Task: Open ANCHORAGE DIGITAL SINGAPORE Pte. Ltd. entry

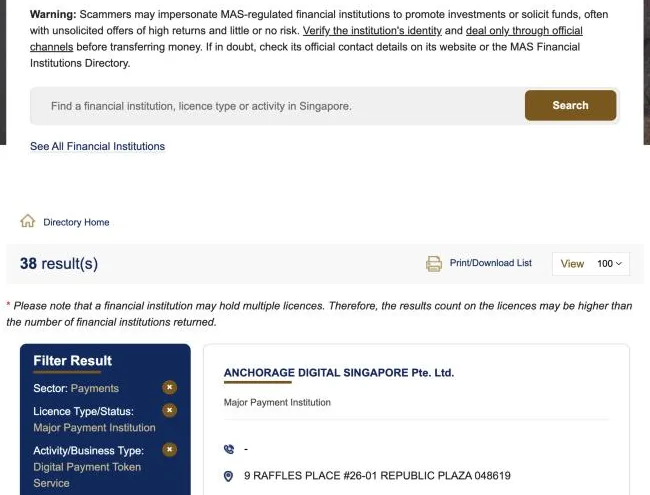Action: point(339,373)
